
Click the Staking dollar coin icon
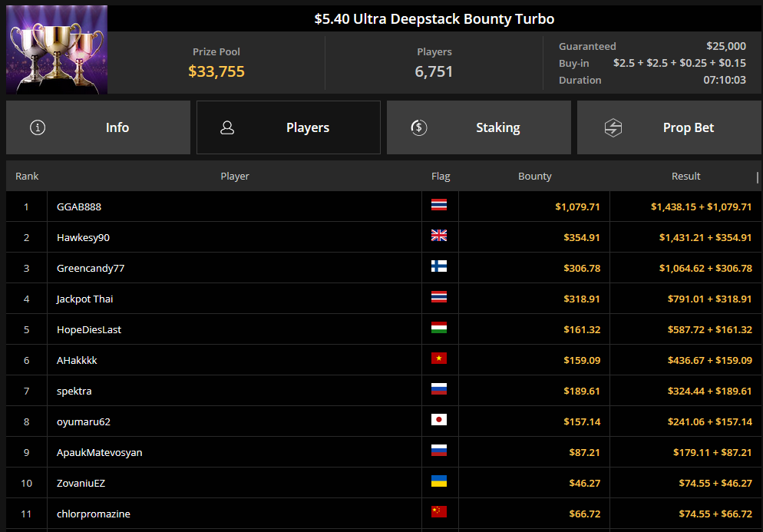[418, 127]
